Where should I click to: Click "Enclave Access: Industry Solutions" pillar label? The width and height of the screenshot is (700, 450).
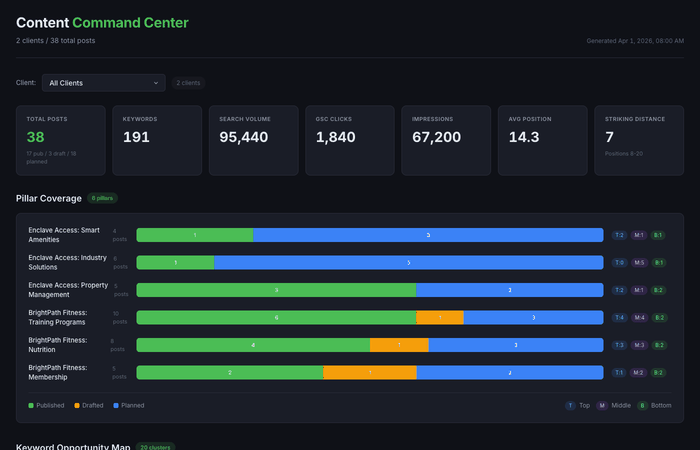pos(68,262)
